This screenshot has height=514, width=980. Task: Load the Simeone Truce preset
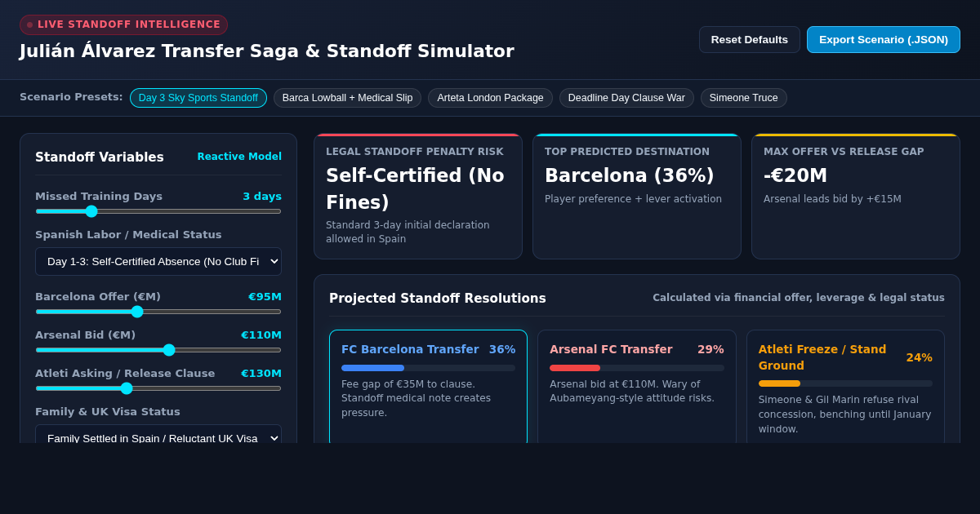coord(743,98)
